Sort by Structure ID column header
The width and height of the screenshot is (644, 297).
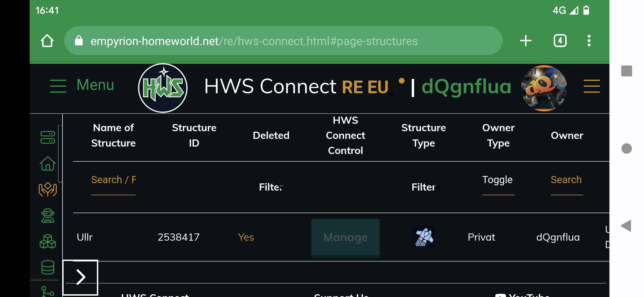(x=194, y=135)
